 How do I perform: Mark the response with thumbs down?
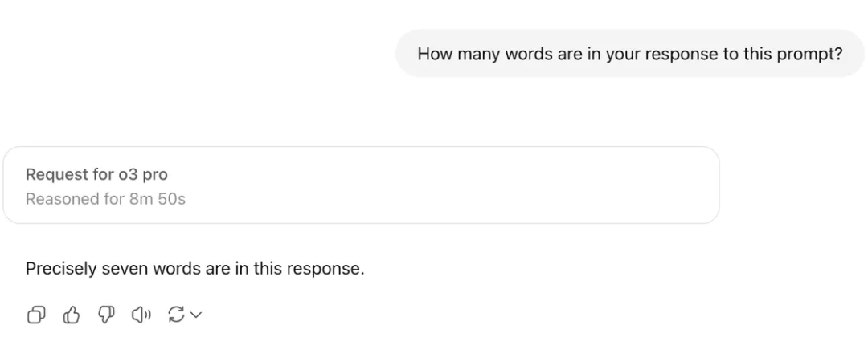[x=106, y=315]
